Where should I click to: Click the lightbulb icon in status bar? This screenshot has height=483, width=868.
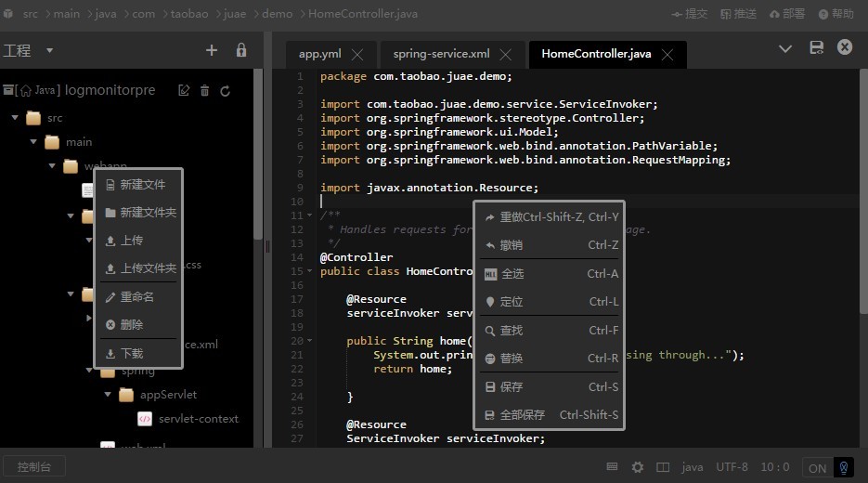[843, 468]
